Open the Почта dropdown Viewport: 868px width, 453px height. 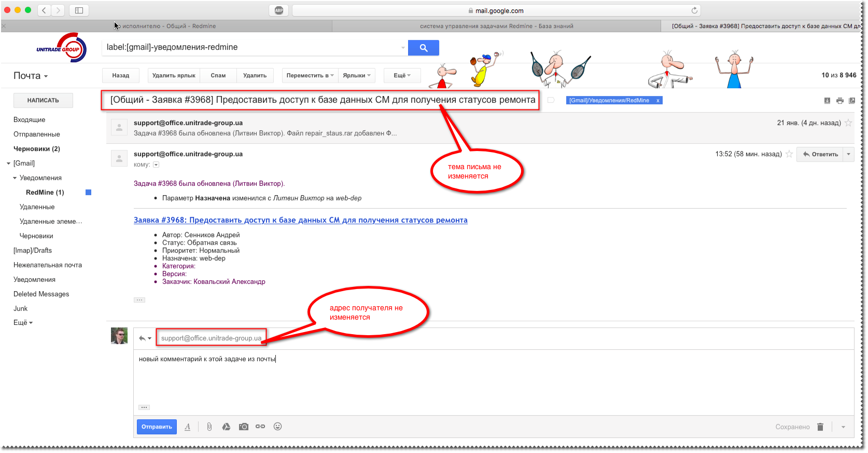[x=31, y=76]
